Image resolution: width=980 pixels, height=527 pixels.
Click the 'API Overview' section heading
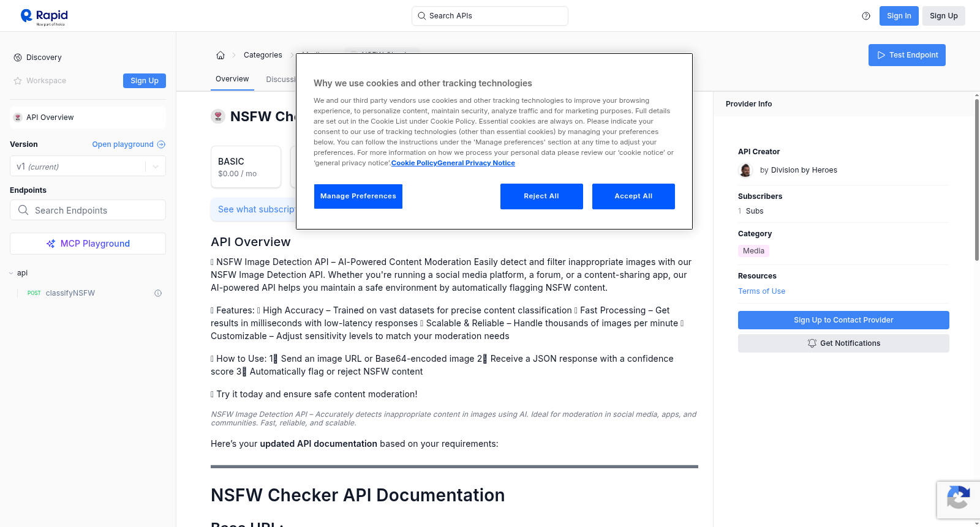click(251, 242)
